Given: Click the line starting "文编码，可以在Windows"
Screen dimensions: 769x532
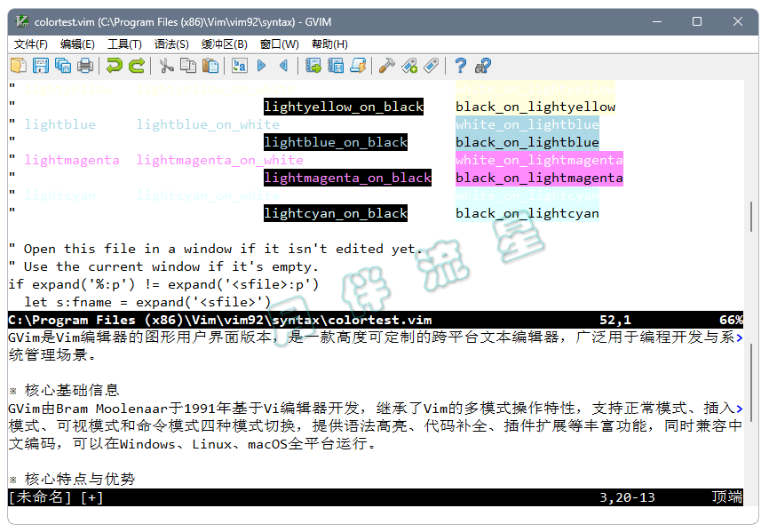Looking at the screenshot, I should pos(194,444).
